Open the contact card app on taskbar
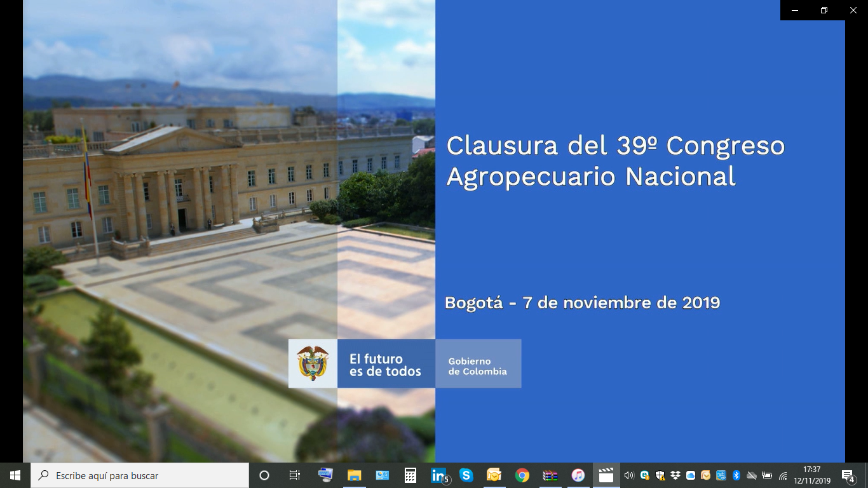 coord(382,475)
